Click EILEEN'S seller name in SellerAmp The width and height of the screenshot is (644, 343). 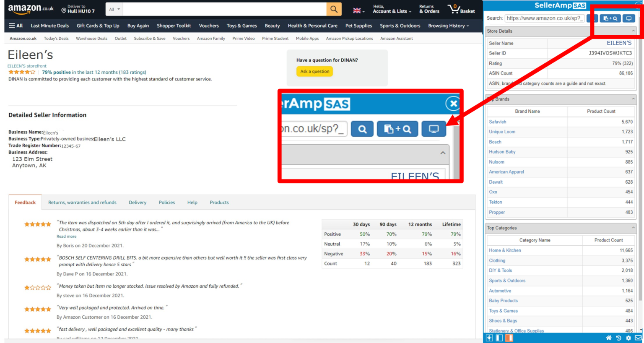[619, 43]
